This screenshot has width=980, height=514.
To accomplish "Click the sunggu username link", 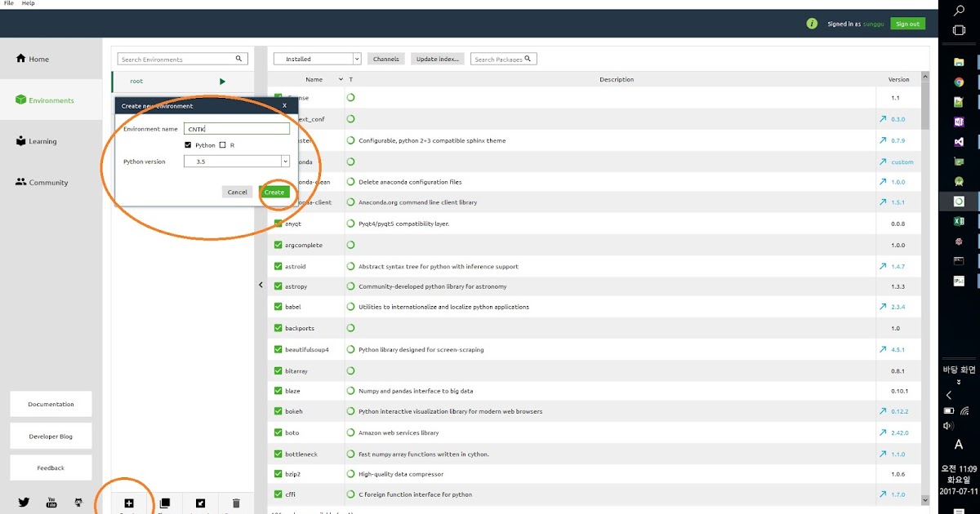I will (x=874, y=24).
